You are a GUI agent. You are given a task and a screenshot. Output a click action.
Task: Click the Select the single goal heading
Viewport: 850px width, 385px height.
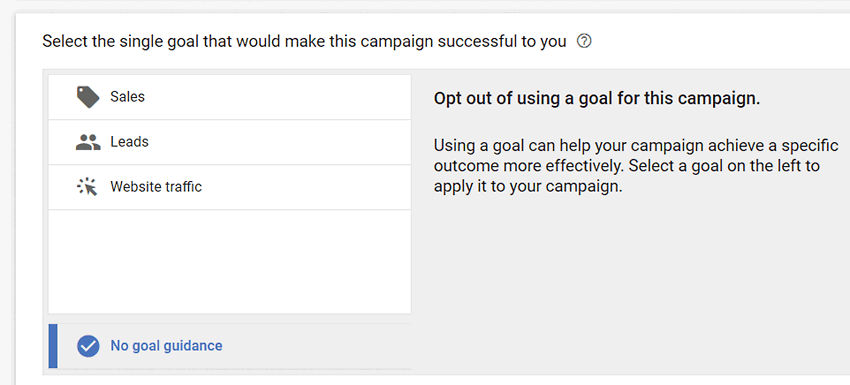click(x=304, y=41)
